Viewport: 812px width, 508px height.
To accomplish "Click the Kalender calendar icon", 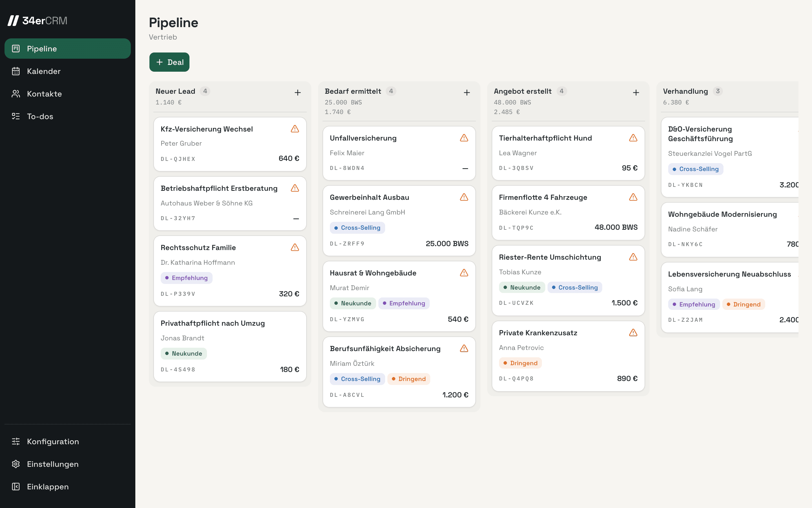I will (16, 71).
